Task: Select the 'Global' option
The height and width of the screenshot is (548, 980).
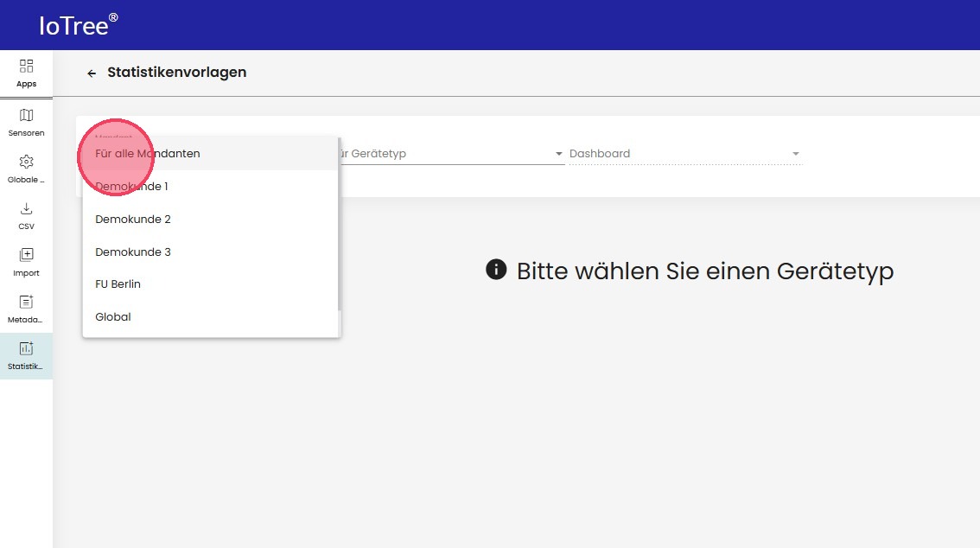Action: pos(113,317)
